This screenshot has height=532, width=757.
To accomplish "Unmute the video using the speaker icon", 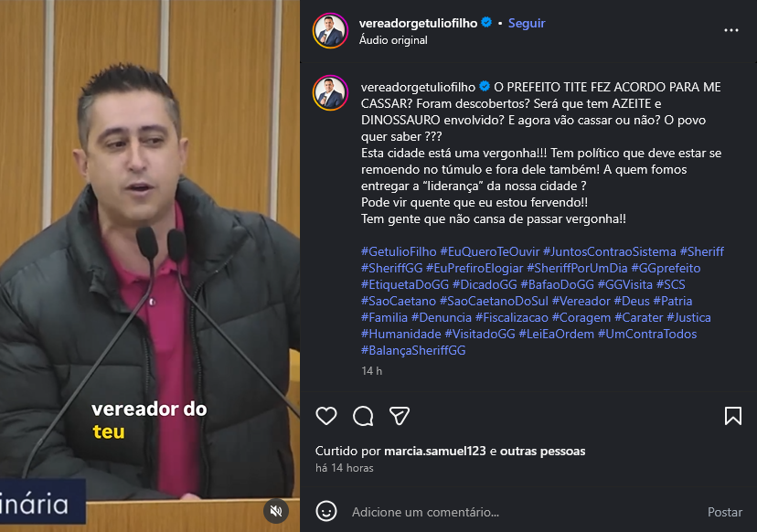I will tap(276, 511).
